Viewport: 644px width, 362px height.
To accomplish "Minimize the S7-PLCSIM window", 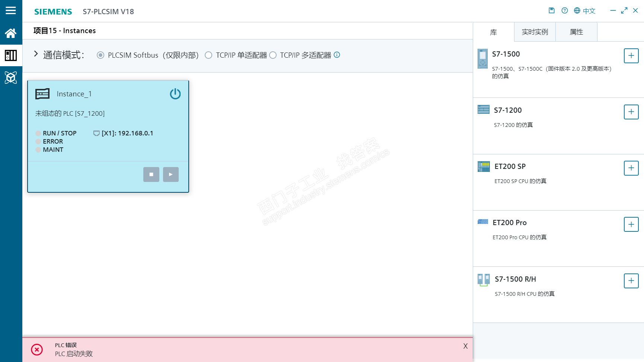I will 613,10.
